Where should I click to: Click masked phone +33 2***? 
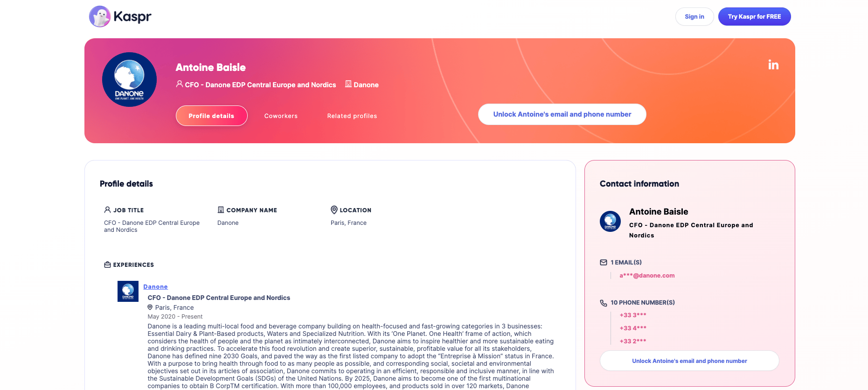633,341
